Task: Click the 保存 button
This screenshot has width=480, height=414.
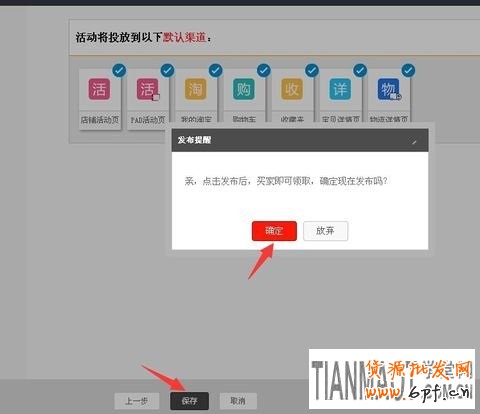Action: (x=189, y=401)
